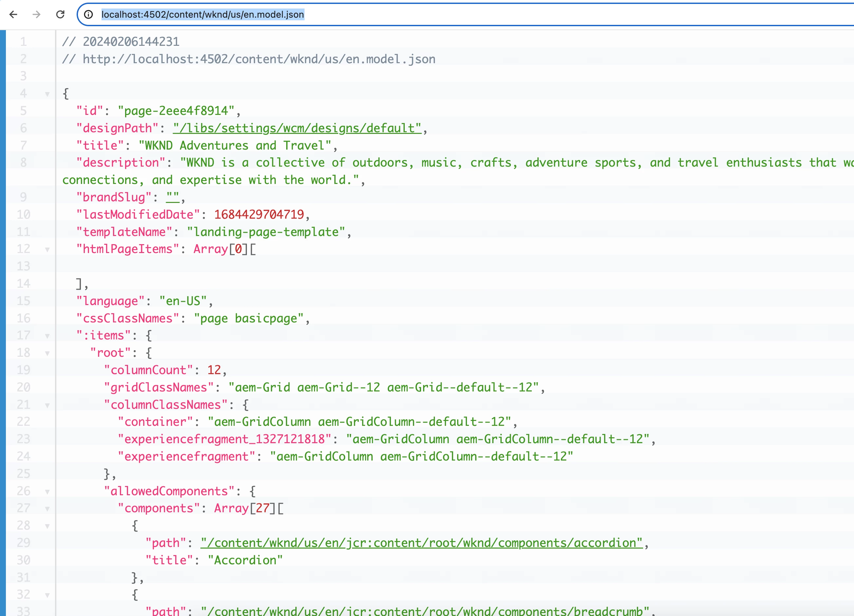This screenshot has height=616, width=854.
Task: Collapse the root JSON object at line 4
Action: point(47,94)
